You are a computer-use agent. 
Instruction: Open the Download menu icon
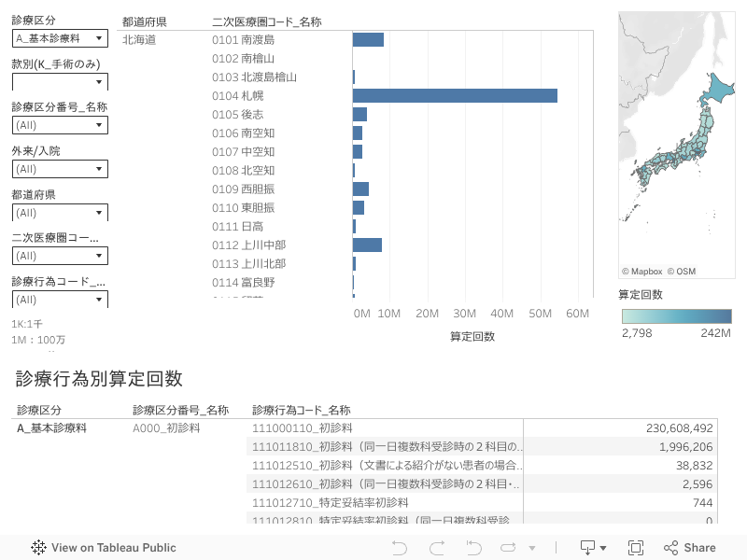click(x=593, y=548)
